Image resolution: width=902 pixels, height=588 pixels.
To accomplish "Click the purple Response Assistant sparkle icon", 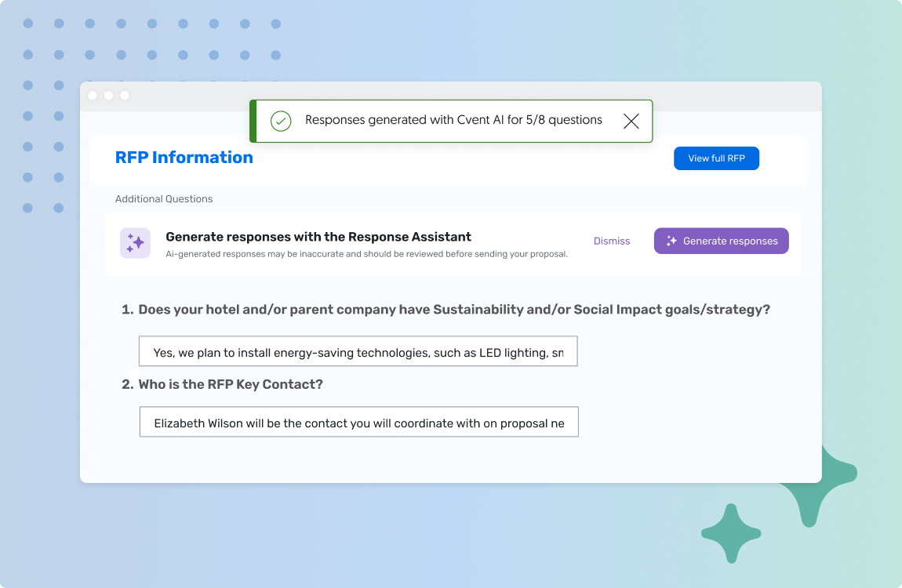I will coord(135,243).
